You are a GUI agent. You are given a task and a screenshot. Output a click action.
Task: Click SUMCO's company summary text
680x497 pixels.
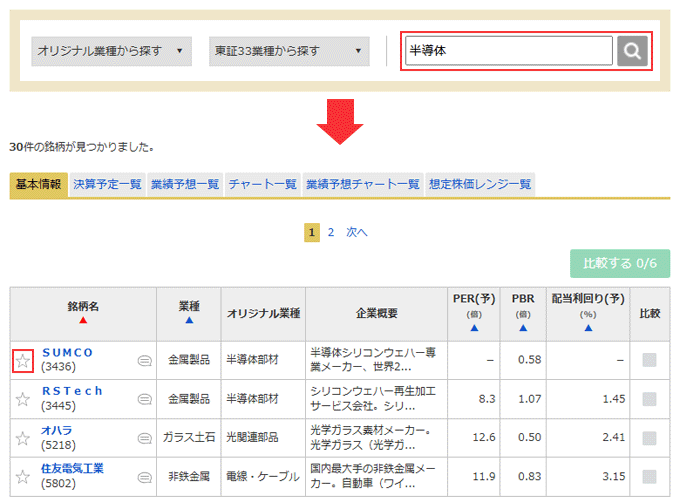coord(373,360)
